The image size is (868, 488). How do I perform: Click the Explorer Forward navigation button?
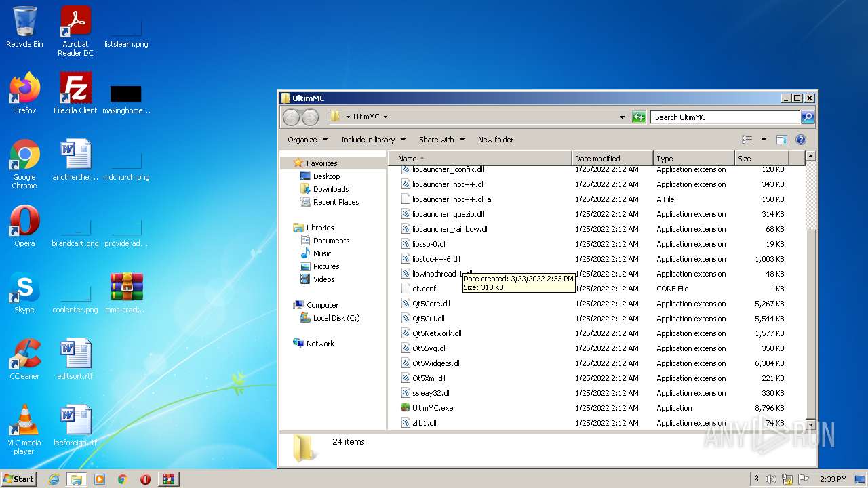310,117
